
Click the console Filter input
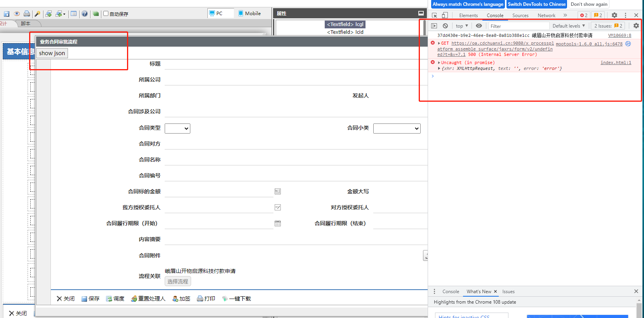[x=519, y=26]
